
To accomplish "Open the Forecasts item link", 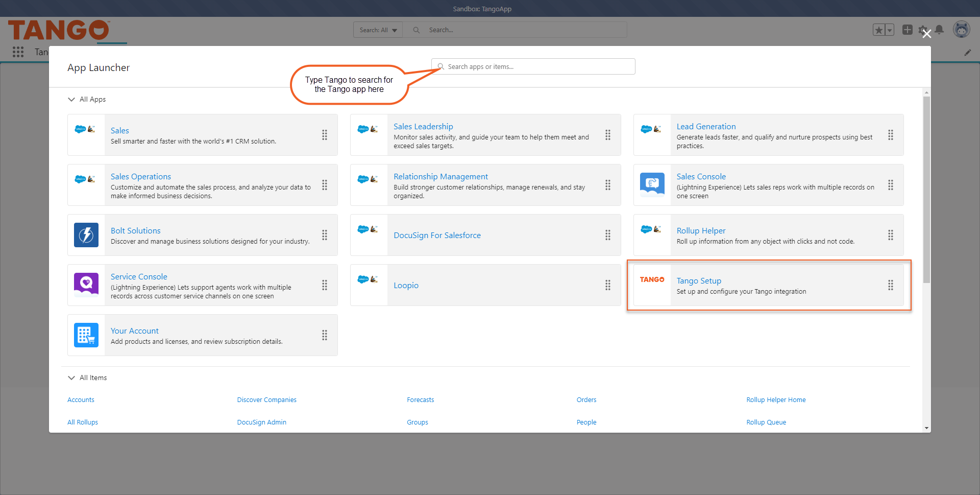I will coord(420,399).
